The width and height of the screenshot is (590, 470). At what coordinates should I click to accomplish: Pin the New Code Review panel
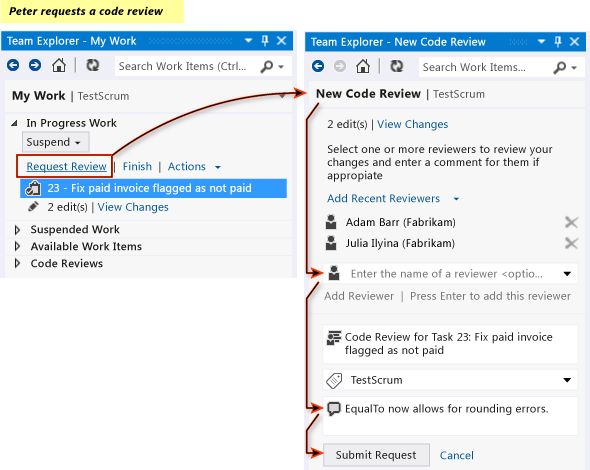point(558,41)
